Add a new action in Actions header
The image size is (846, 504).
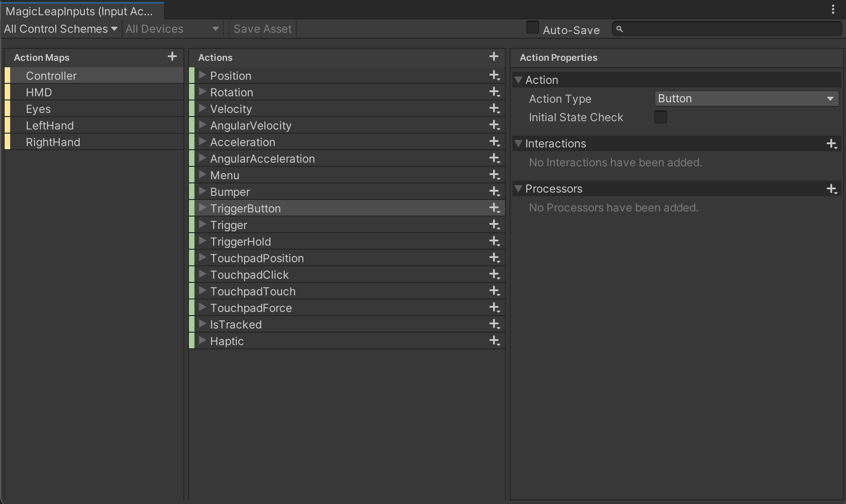tap(494, 57)
